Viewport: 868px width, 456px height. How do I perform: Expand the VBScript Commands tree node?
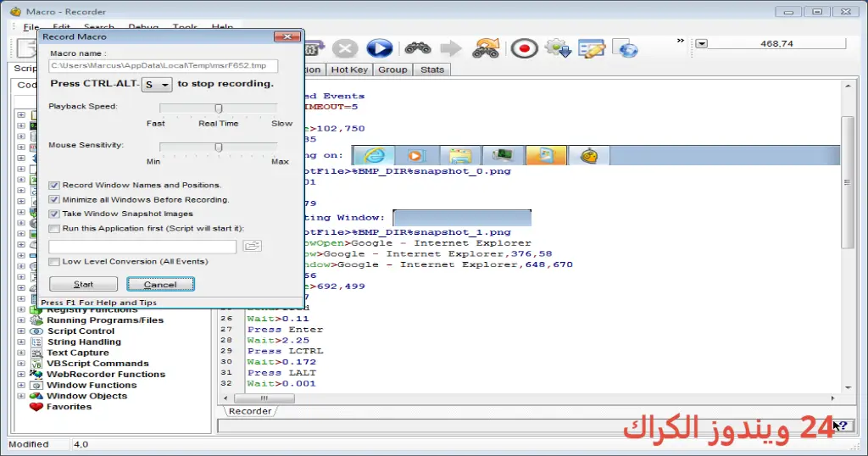(x=21, y=364)
